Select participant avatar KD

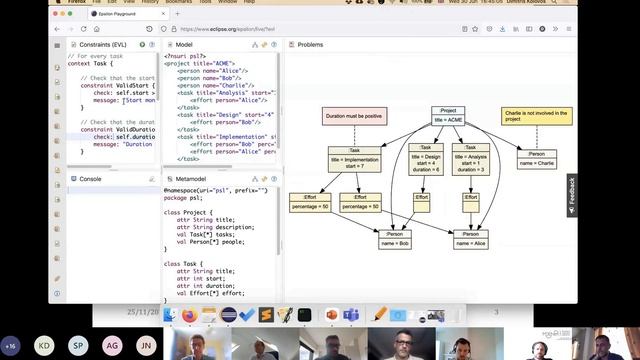[44, 346]
